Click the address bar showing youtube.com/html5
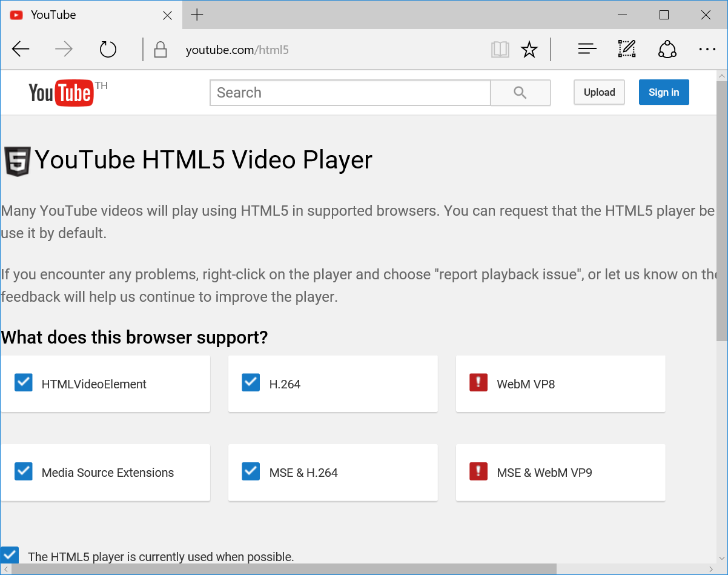728x575 pixels. pyautogui.click(x=237, y=50)
